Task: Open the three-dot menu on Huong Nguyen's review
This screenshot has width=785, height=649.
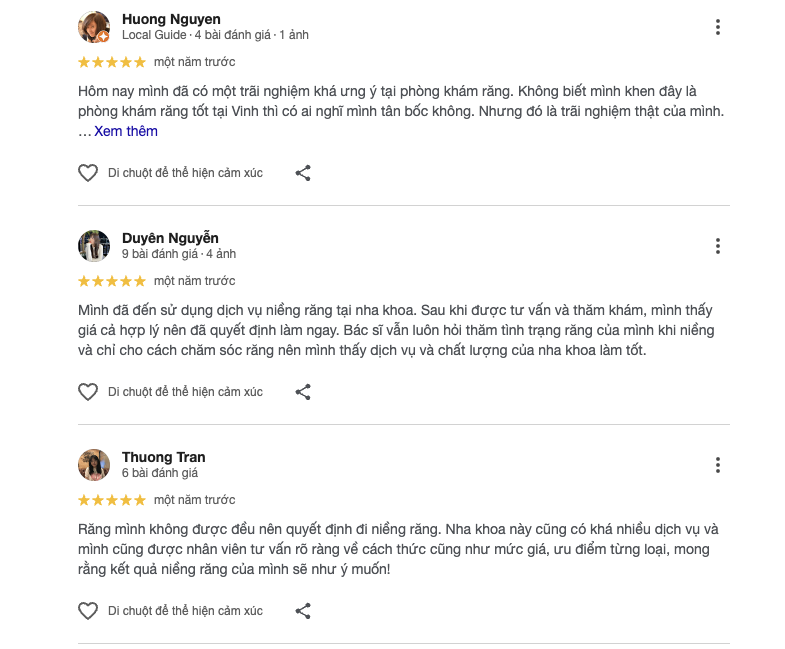Action: coord(717,27)
